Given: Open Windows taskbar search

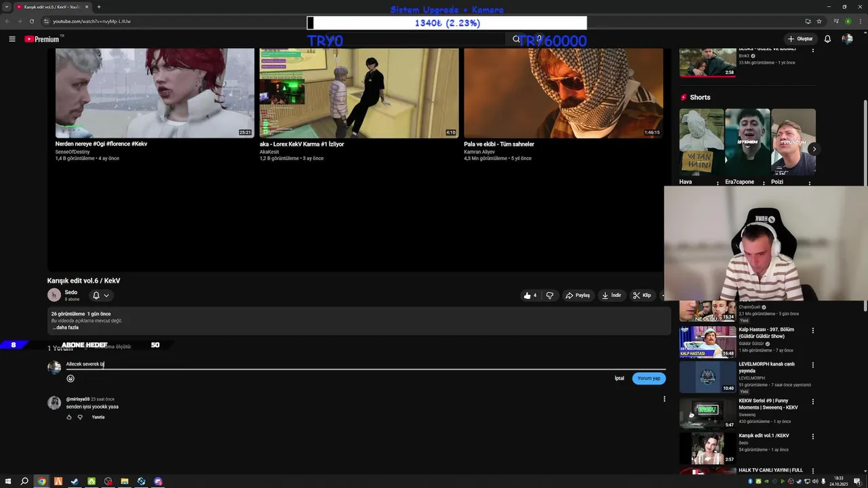Looking at the screenshot, I should 24,481.
